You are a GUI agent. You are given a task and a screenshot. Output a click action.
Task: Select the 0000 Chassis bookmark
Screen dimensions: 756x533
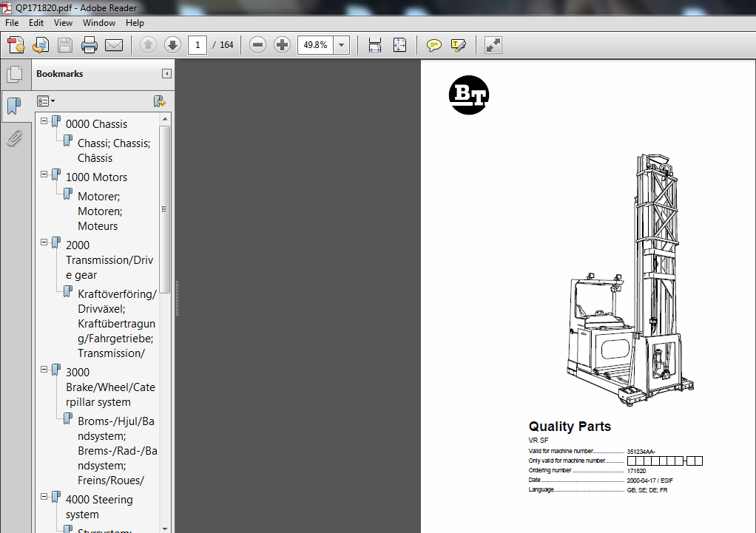pos(96,124)
